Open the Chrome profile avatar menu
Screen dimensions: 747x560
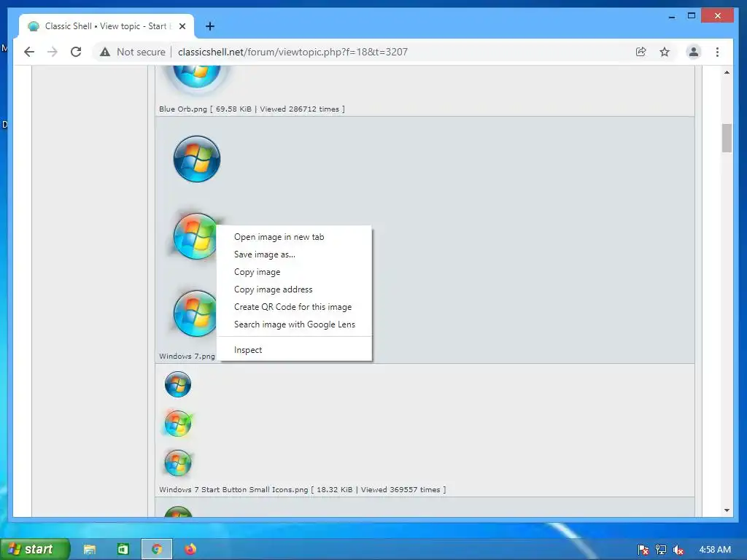coord(694,52)
